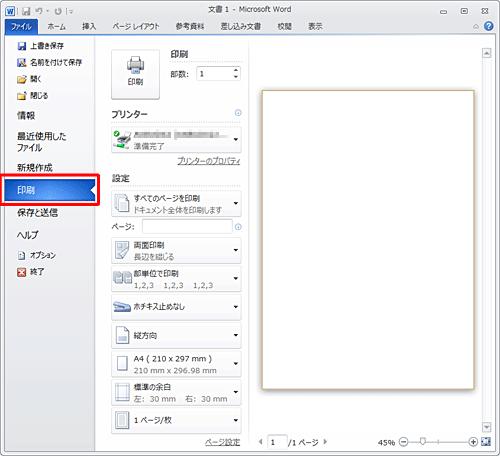This screenshot has height=456, width=500.
Task: Open the A4 paper size dropdown
Action: click(x=176, y=364)
